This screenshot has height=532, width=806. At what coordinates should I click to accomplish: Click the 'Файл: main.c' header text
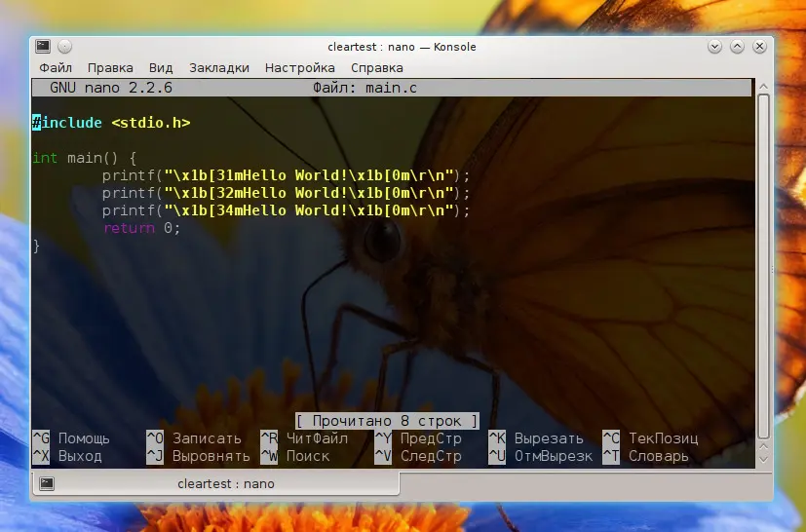pyautogui.click(x=365, y=88)
